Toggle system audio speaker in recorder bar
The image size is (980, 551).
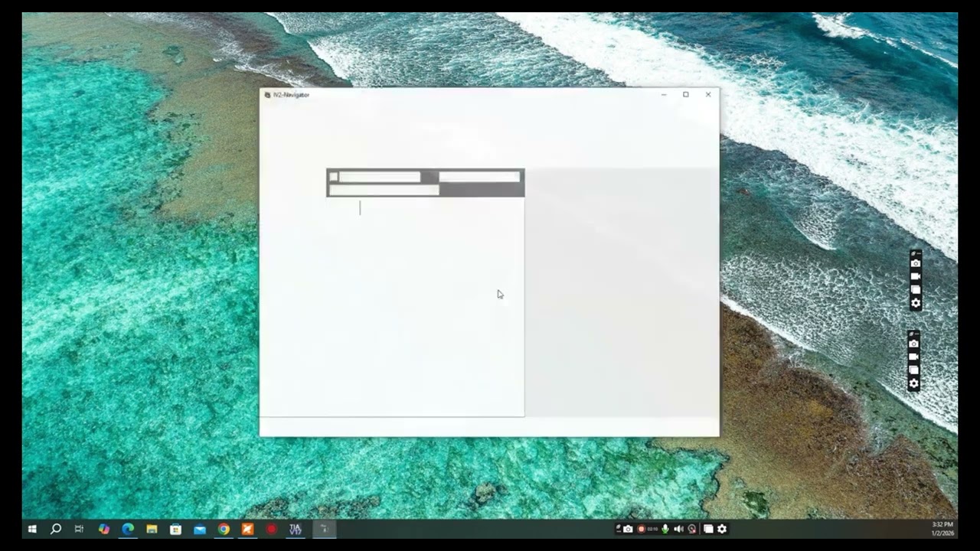point(678,529)
